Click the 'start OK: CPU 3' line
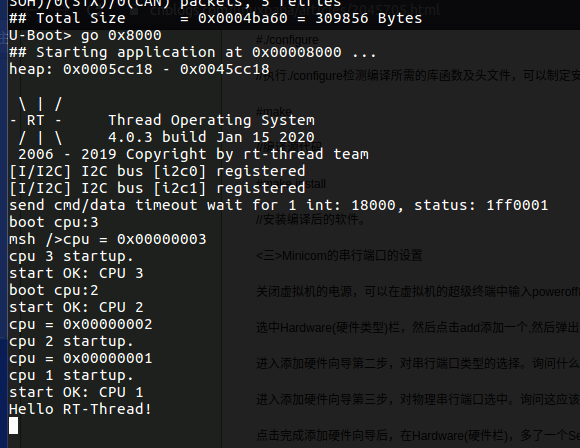The height and width of the screenshot is (448, 580). tap(76, 273)
